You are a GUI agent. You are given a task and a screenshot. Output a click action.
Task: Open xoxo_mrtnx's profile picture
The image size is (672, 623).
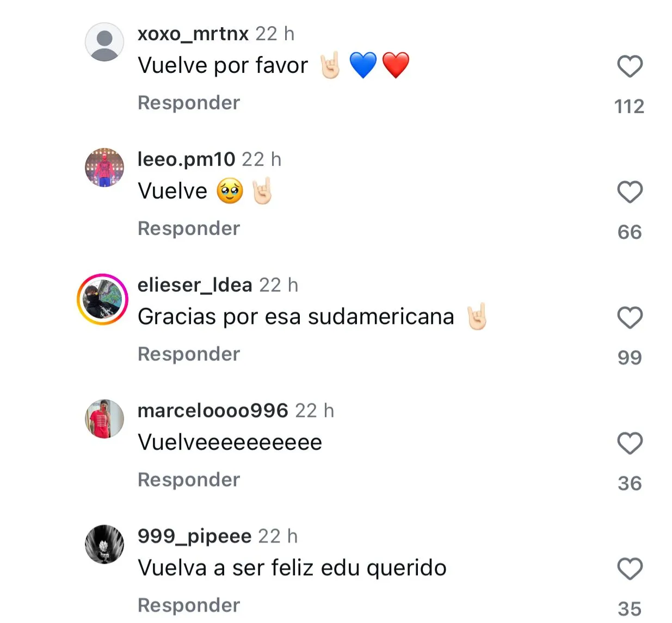[104, 42]
